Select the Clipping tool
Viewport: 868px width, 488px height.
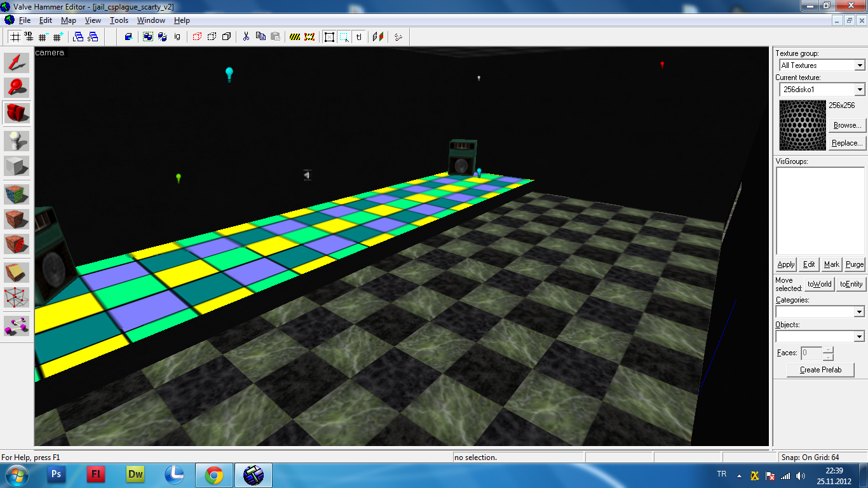tap(17, 272)
